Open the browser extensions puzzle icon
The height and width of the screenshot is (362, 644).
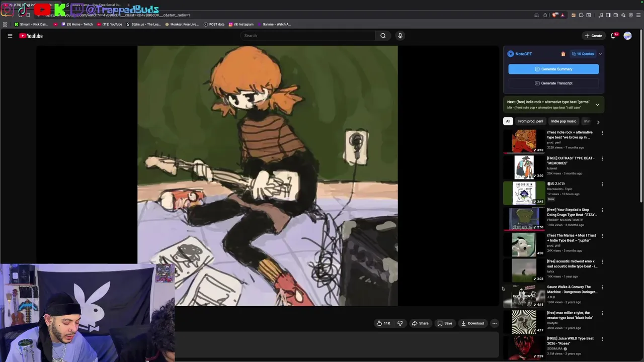coord(581,15)
